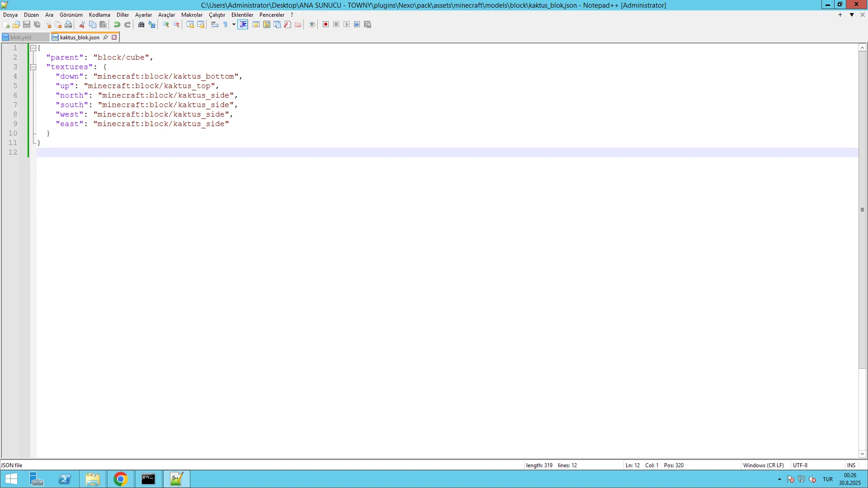The width and height of the screenshot is (868, 488).
Task: Open the Dosya menu
Action: point(10,15)
